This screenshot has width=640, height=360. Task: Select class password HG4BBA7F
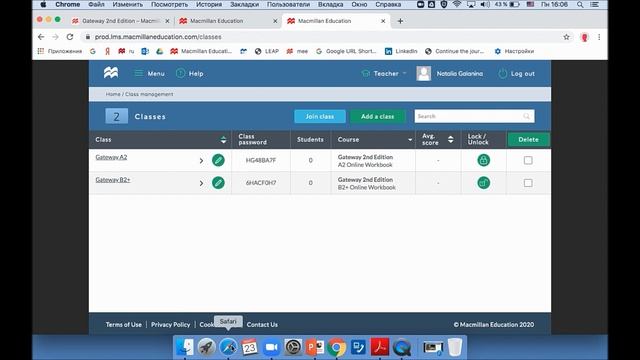[x=261, y=160]
